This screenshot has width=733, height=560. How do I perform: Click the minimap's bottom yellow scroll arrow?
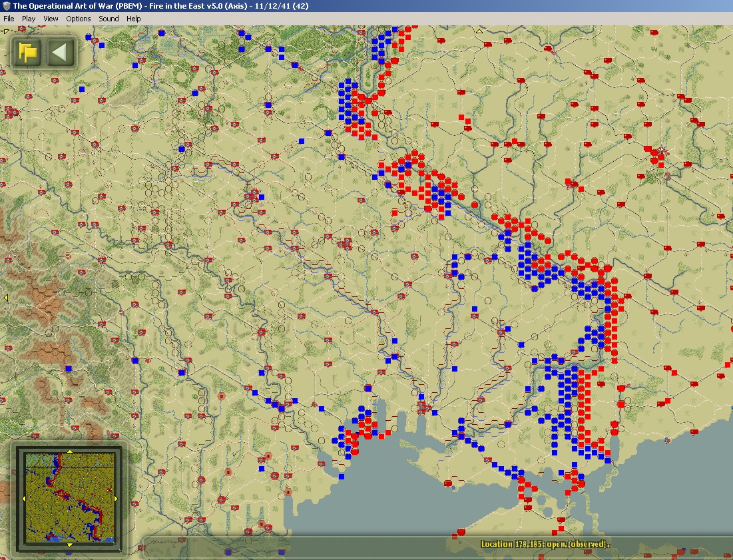tap(70, 545)
